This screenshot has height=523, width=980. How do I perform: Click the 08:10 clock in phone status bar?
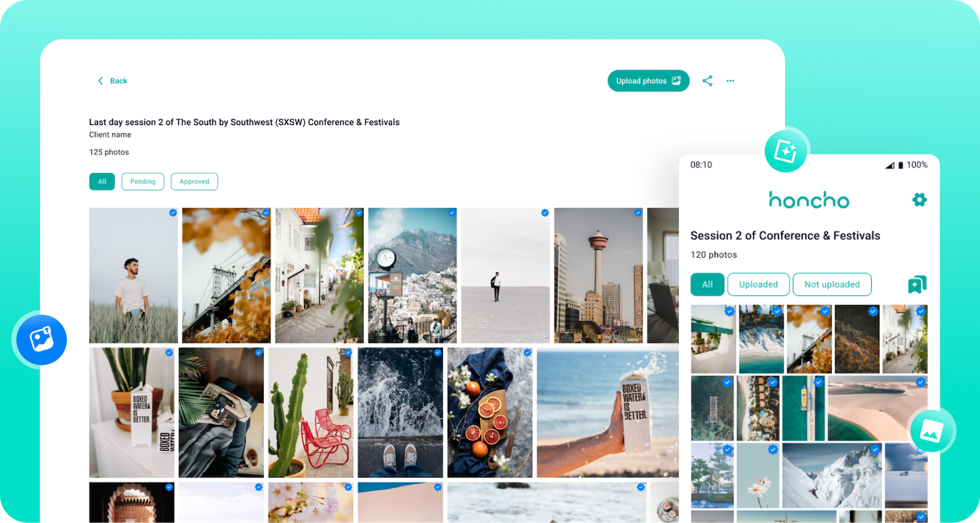click(x=701, y=165)
